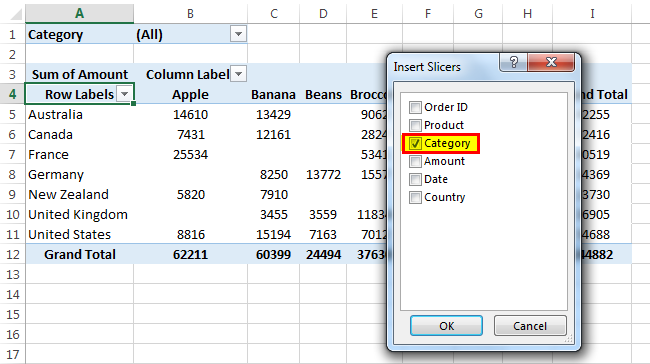This screenshot has width=650, height=364.
Task: Open help in Insert Slicers dialog
Action: point(514,62)
